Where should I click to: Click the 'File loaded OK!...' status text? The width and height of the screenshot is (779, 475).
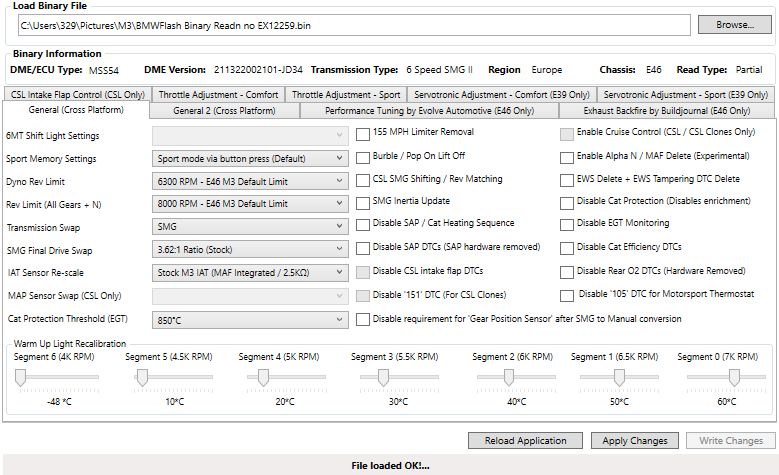[390, 466]
